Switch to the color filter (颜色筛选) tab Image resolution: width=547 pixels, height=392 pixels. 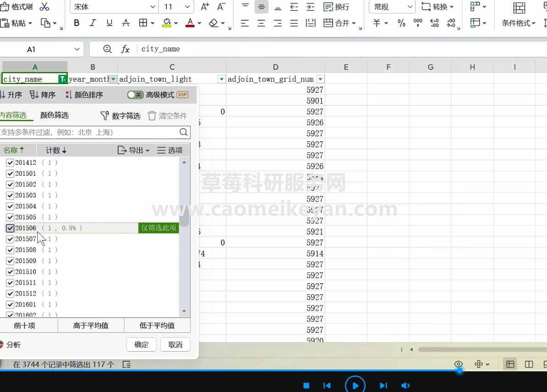[x=54, y=115]
